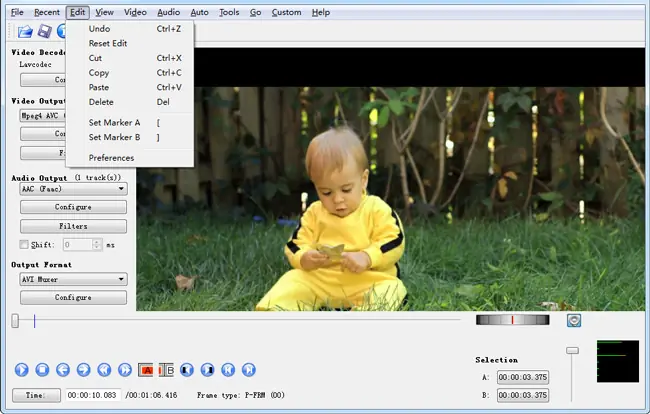Select Set Marker B menu entry
The height and width of the screenshot is (414, 650).
130,137
